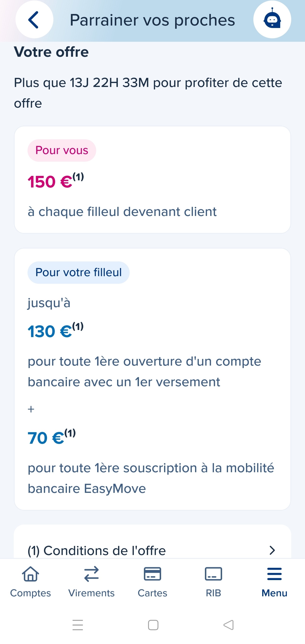305x644 pixels.
Task: Select the "Pour vous" badge
Action: 62,150
